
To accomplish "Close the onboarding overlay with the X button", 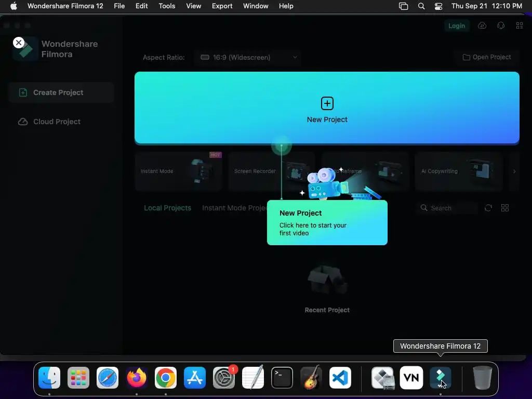I will click(19, 43).
